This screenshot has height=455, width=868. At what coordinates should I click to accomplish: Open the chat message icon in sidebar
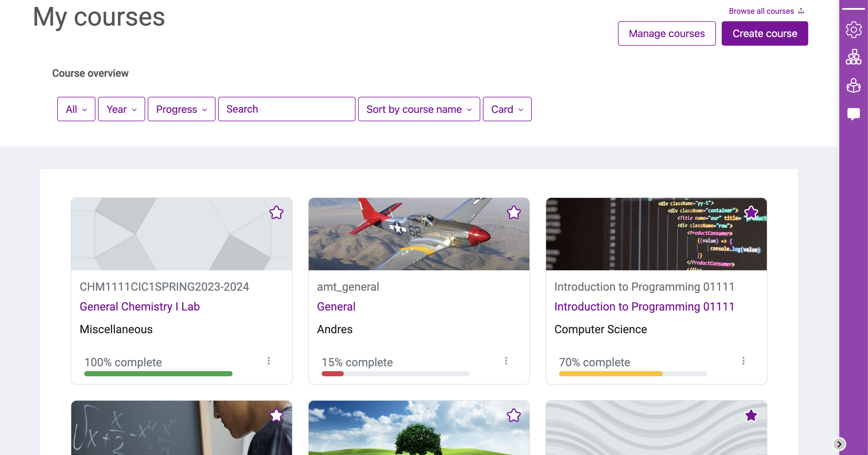(x=853, y=114)
